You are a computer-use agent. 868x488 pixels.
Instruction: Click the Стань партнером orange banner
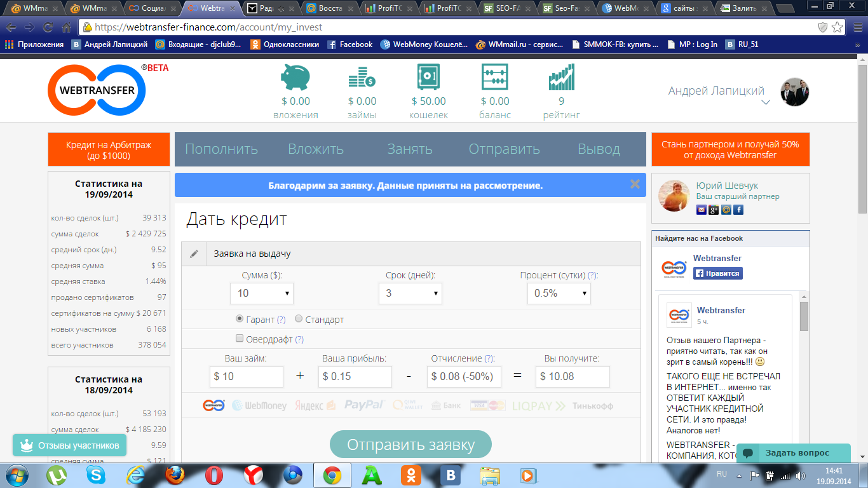click(x=730, y=149)
